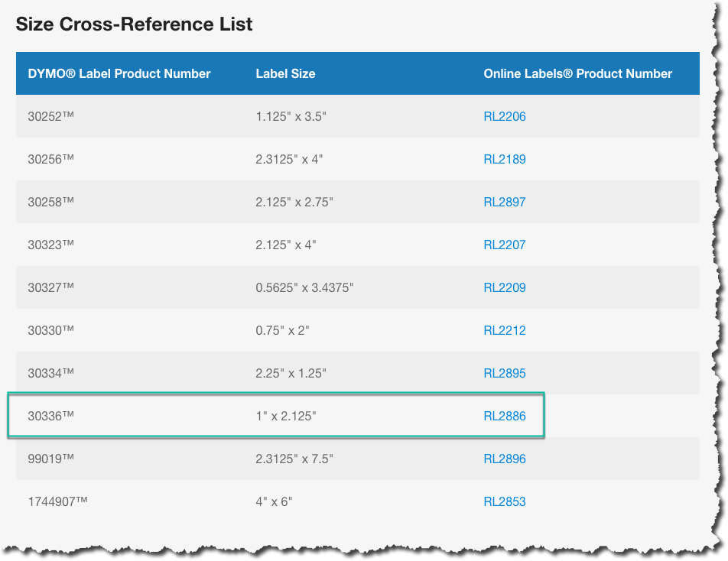The image size is (728, 561).
Task: Click the 30334 product number
Action: (x=51, y=374)
